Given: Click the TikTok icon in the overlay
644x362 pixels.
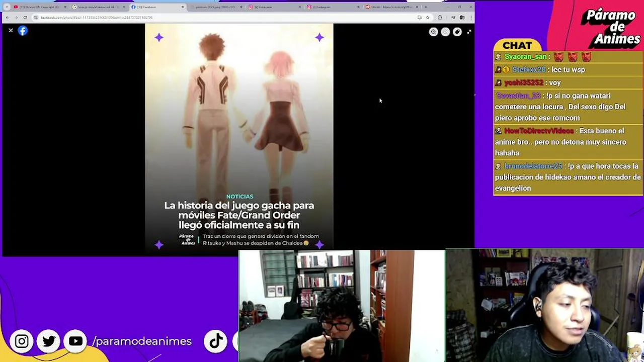Looking at the screenshot, I should [x=216, y=341].
